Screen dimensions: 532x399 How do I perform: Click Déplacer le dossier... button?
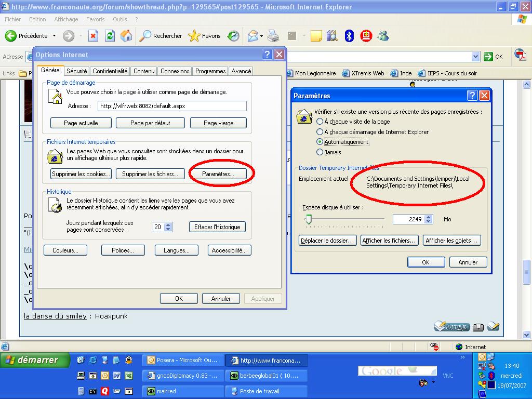pyautogui.click(x=327, y=241)
